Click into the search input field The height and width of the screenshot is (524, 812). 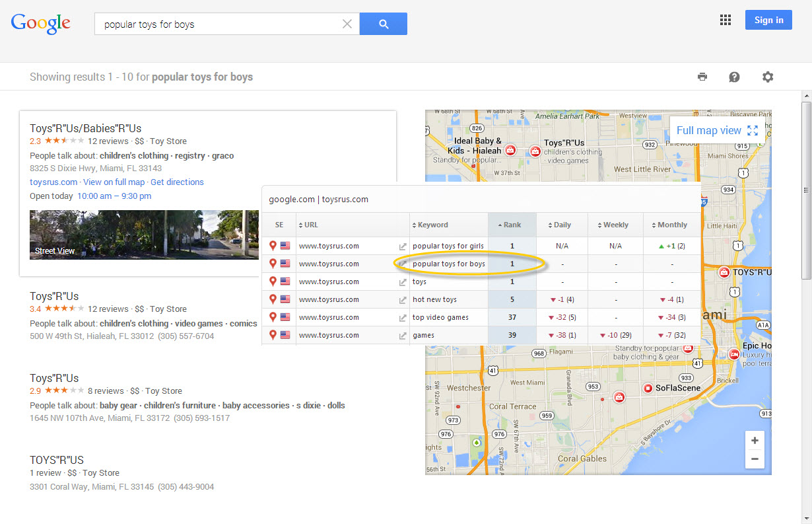pos(218,24)
